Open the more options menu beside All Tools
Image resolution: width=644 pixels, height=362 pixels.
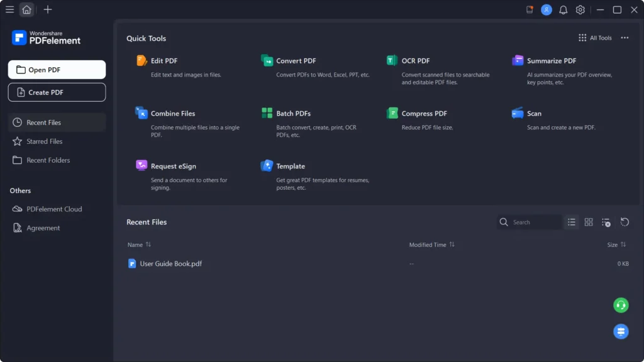(x=625, y=37)
